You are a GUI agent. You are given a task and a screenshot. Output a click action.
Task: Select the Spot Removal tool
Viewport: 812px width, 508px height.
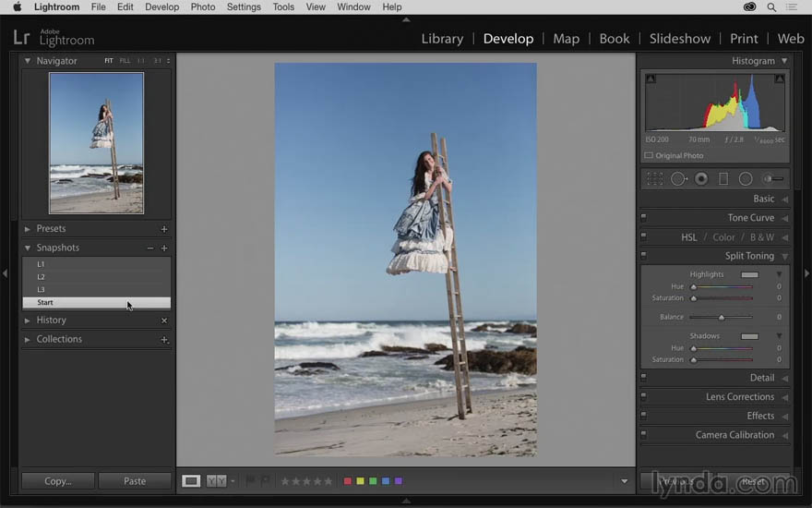678,179
